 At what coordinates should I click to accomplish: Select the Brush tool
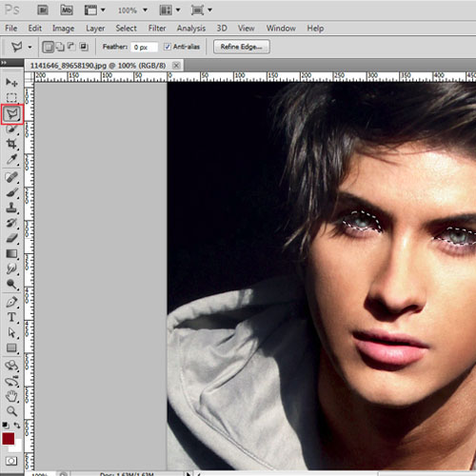pos(11,192)
